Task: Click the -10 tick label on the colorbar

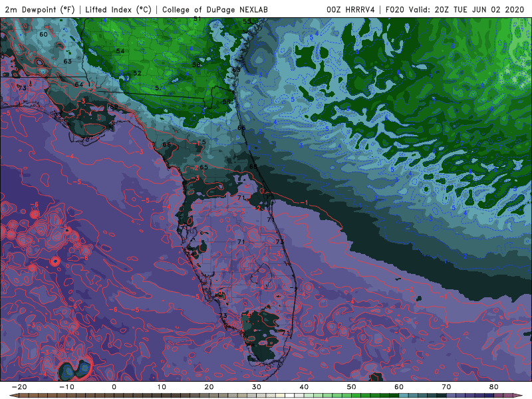Action: pyautogui.click(x=66, y=387)
